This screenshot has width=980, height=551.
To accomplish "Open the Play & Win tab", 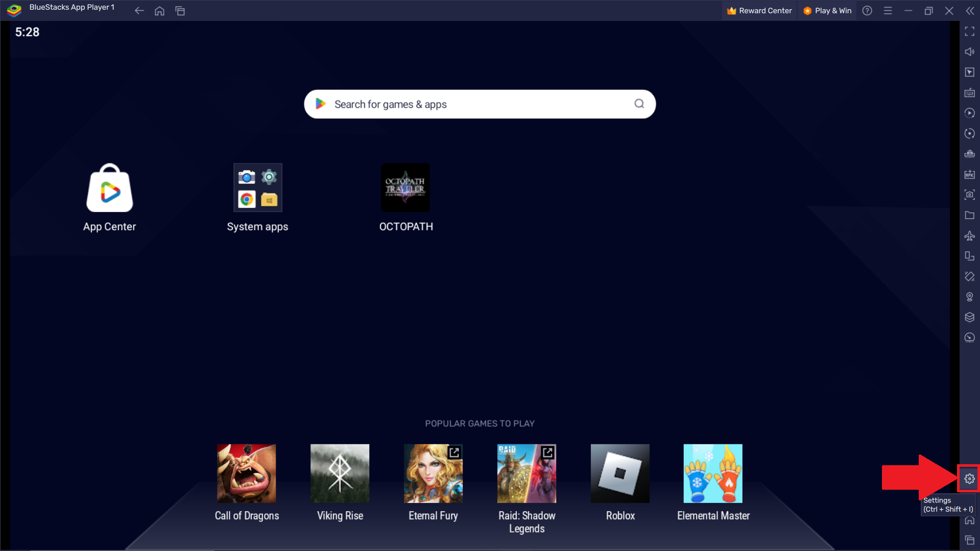I will (827, 10).
